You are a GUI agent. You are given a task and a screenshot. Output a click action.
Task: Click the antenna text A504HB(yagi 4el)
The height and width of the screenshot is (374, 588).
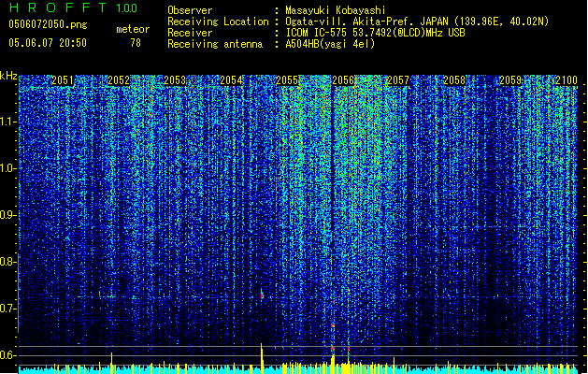tap(330, 44)
